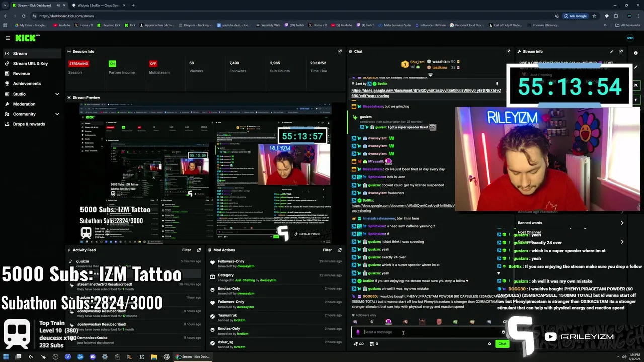Click Tasyumruk banned mod action entry
Screen dimensions: 644x362
275,317
